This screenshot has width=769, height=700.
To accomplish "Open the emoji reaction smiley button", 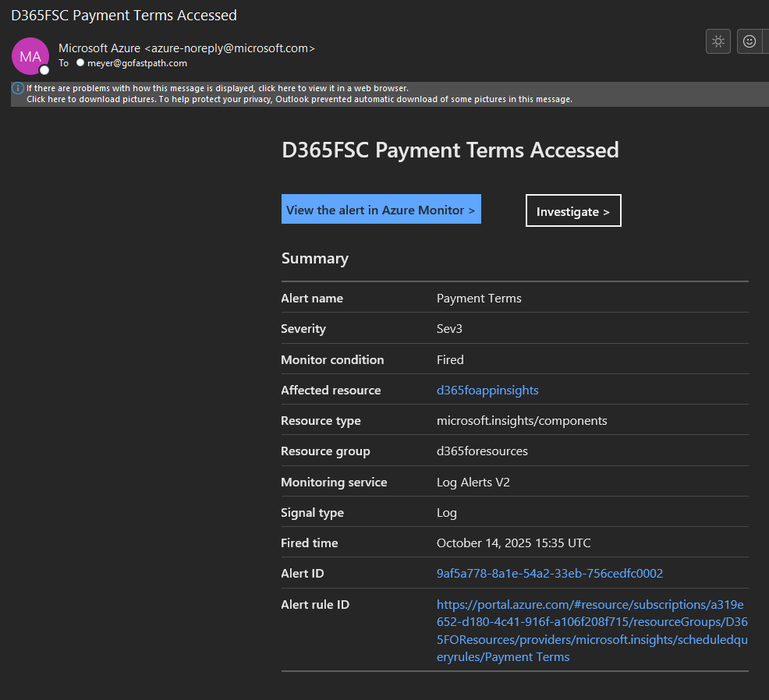I will click(x=749, y=41).
